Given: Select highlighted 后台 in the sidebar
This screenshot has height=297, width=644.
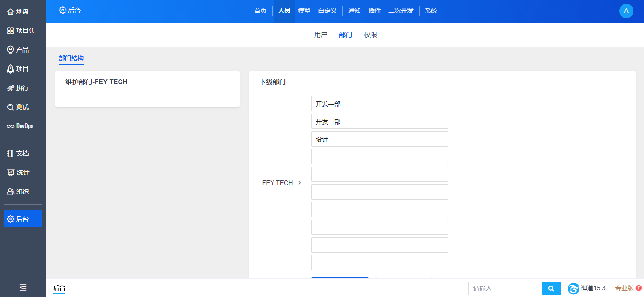Looking at the screenshot, I should point(22,219).
